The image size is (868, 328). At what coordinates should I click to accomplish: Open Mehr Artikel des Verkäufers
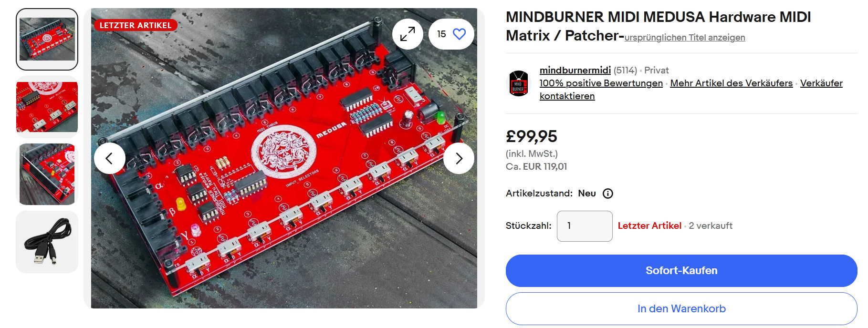(731, 83)
